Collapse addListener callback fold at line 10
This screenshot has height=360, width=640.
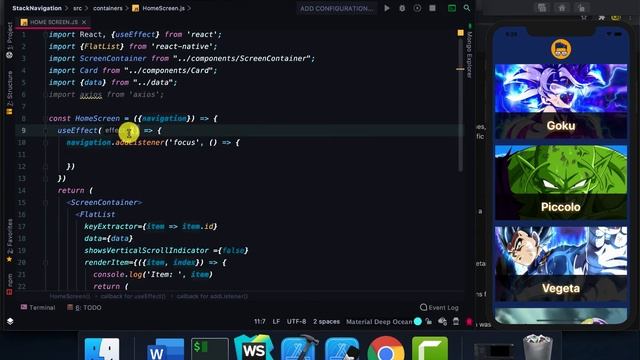click(x=45, y=142)
